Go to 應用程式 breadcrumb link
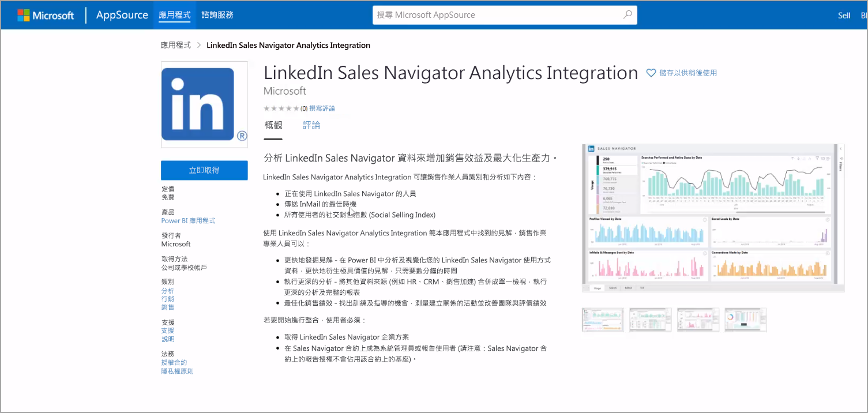This screenshot has width=868, height=413. [176, 45]
